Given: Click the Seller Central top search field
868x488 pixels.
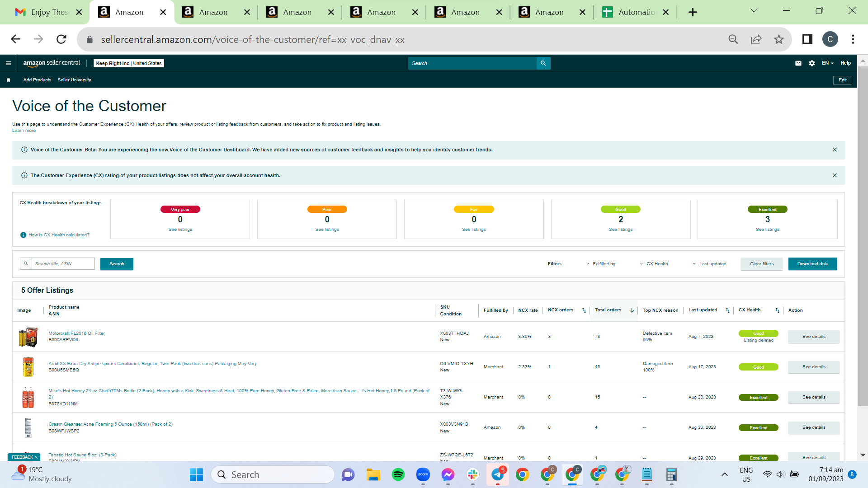Looking at the screenshot, I should click(x=472, y=63).
